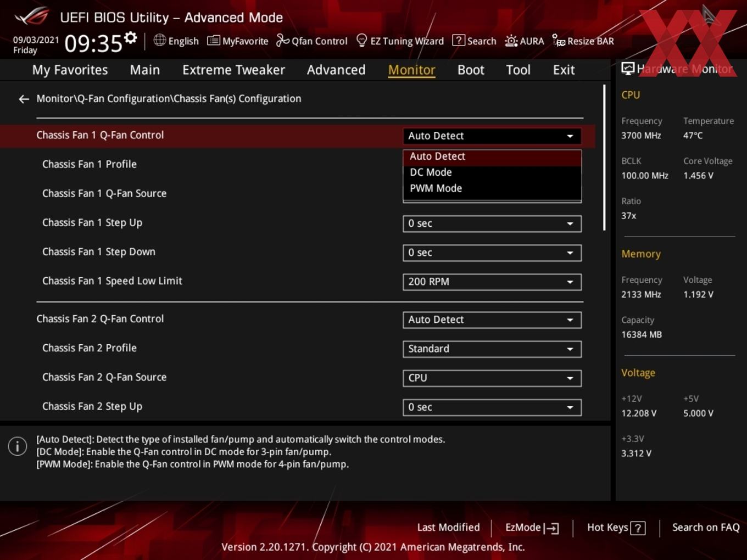This screenshot has width=747, height=560.
Task: Open Hot Keys help in the footer
Action: [616, 528]
